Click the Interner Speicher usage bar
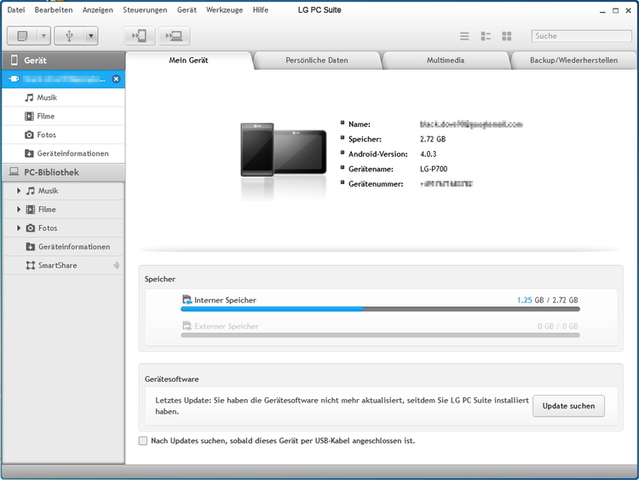This screenshot has height=480, width=639. click(380, 309)
